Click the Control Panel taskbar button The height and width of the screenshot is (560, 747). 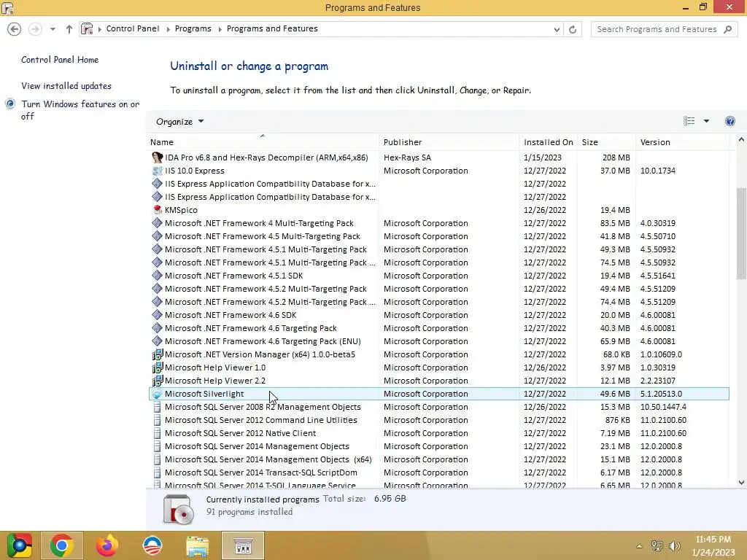coord(243,545)
